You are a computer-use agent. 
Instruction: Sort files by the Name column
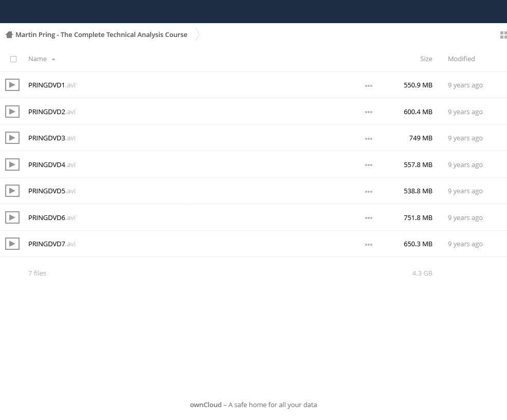[x=38, y=59]
